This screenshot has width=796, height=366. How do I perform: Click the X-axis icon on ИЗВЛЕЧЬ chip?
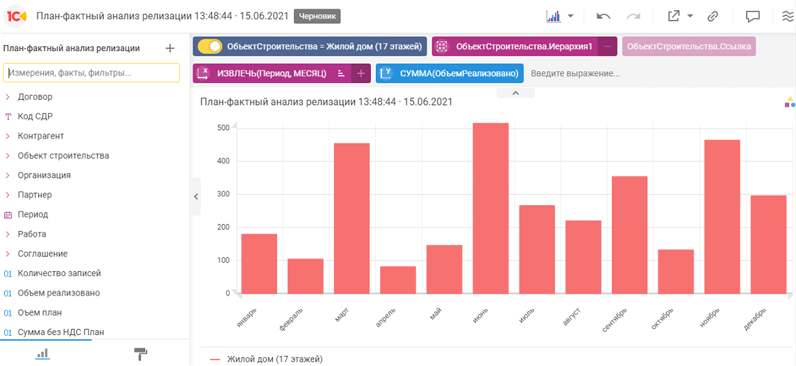tap(203, 73)
